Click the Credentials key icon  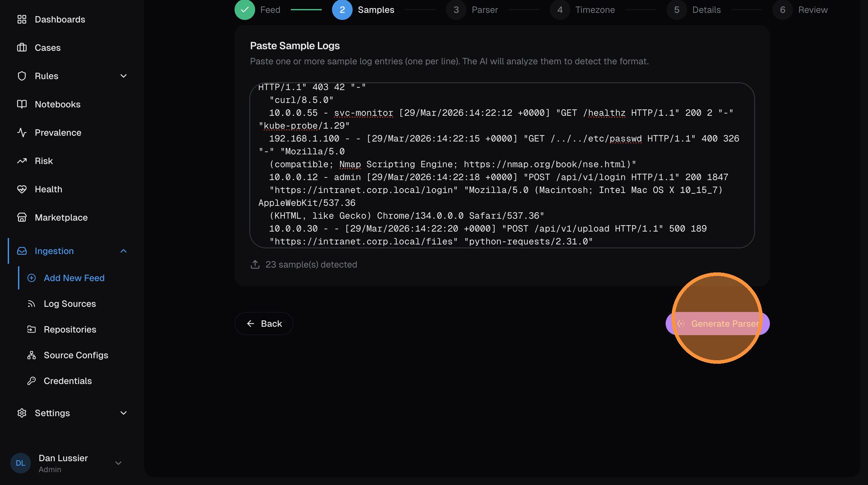[32, 380]
